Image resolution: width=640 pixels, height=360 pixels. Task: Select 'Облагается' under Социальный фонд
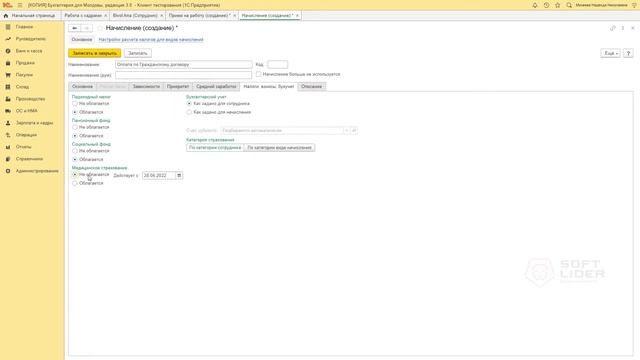coord(75,159)
